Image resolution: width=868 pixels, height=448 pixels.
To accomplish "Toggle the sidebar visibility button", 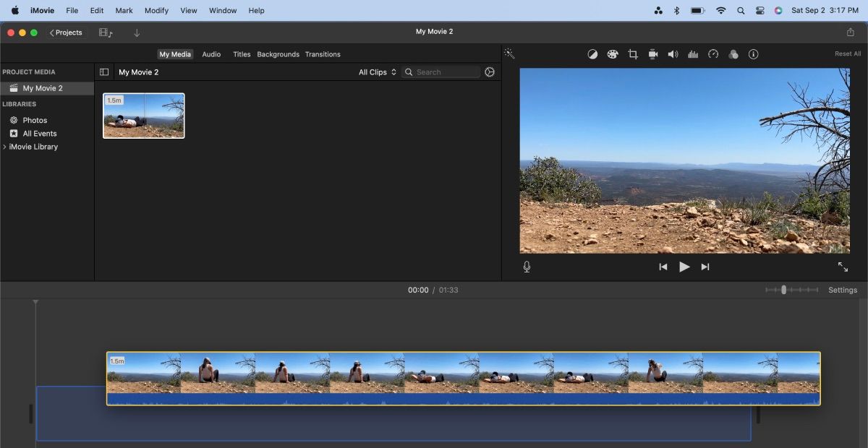I will (104, 72).
